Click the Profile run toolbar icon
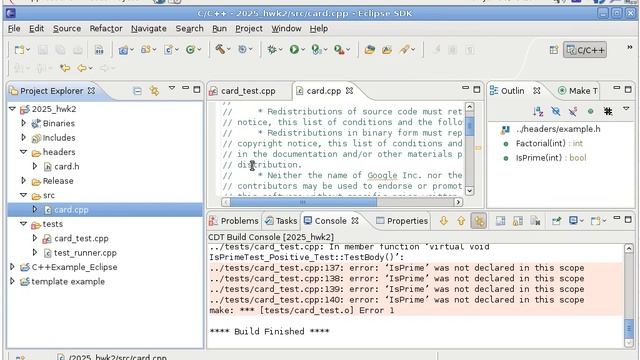The height and width of the screenshot is (360, 640). point(316,49)
